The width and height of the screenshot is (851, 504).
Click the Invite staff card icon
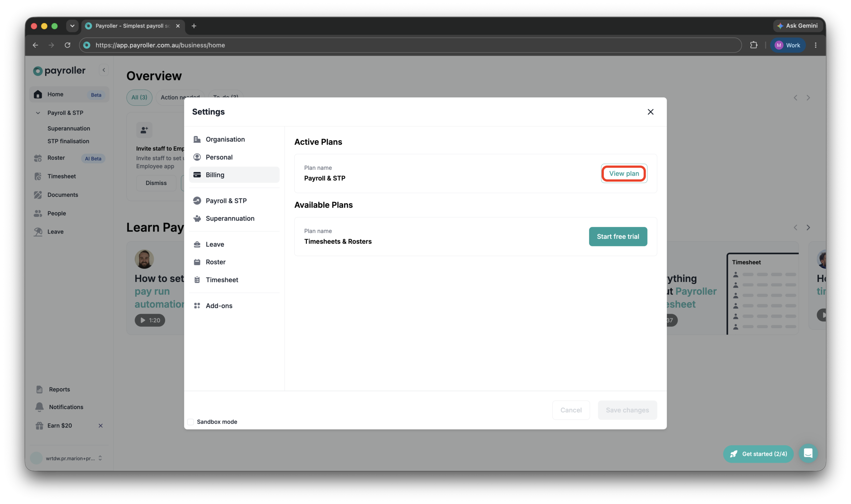[x=144, y=130]
